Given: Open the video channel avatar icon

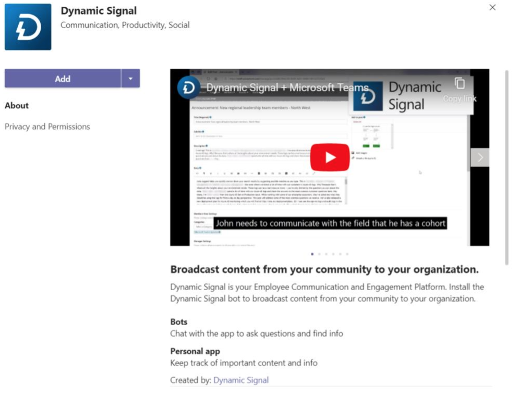Looking at the screenshot, I should point(188,88).
